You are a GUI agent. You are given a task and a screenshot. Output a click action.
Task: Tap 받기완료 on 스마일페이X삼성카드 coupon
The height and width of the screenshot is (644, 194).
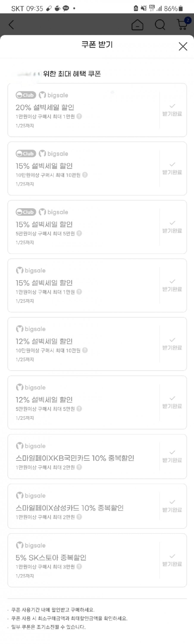coord(172,506)
